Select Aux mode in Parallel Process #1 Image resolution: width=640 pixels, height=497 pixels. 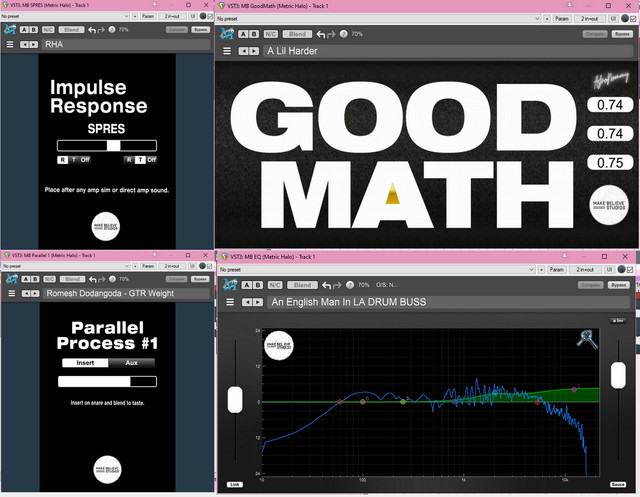(131, 363)
